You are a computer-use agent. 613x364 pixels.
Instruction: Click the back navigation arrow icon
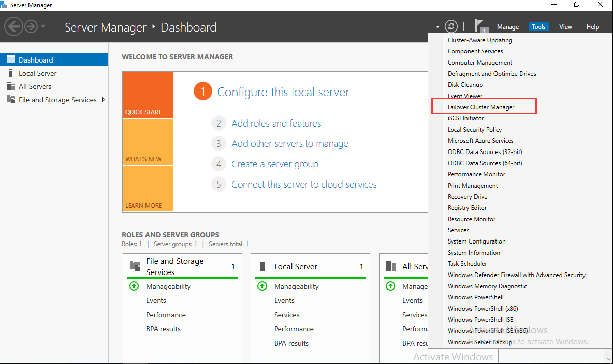(x=14, y=26)
